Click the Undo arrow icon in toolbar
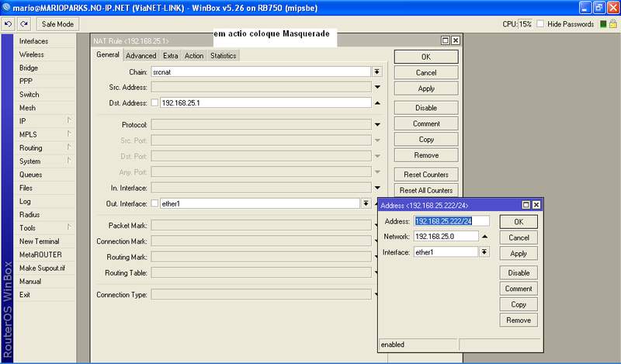The height and width of the screenshot is (364, 621). click(x=8, y=24)
